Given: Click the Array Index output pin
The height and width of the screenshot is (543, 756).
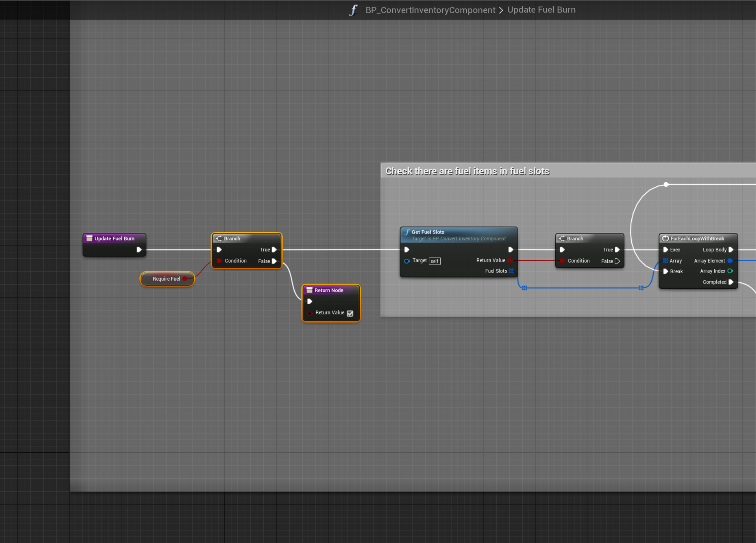Looking at the screenshot, I should (730, 271).
